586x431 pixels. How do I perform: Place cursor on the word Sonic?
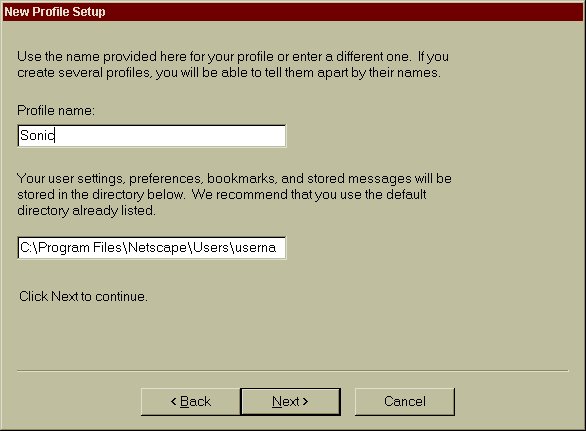click(37, 135)
